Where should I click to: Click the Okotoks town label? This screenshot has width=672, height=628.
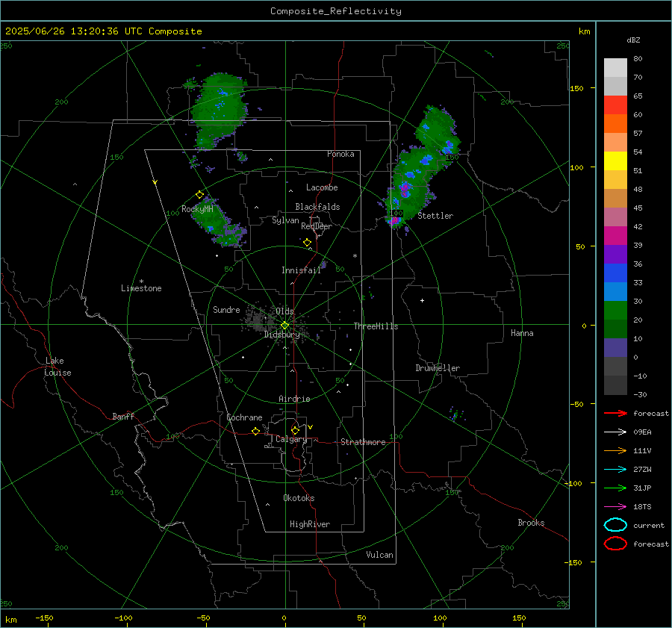tap(299, 498)
